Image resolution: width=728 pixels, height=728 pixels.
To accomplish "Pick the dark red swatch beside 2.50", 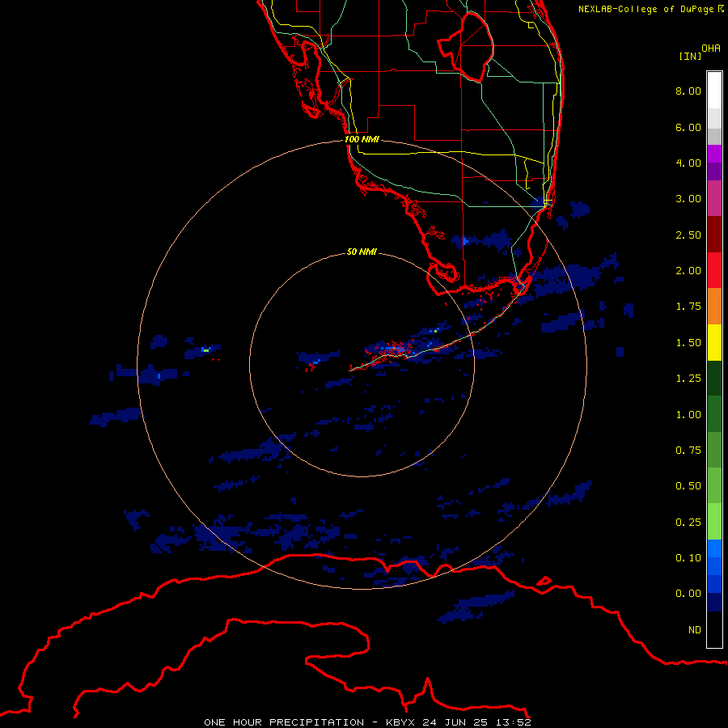I will (714, 235).
